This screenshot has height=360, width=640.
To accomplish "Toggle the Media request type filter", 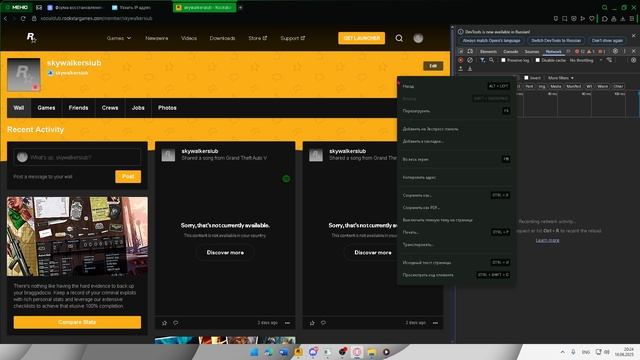I will [x=556, y=86].
